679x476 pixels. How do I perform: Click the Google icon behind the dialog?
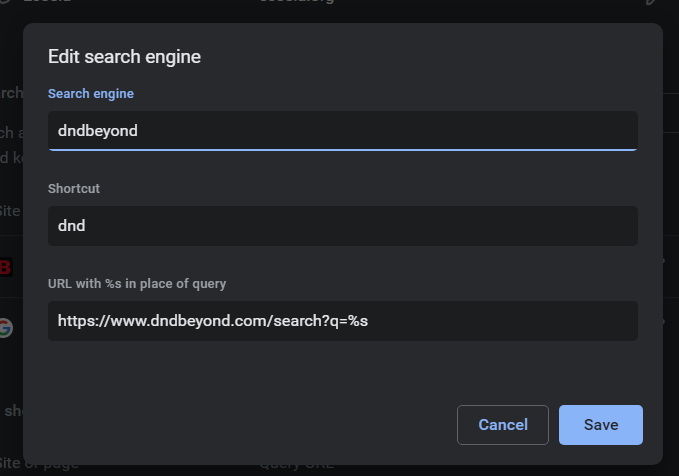coord(6,328)
